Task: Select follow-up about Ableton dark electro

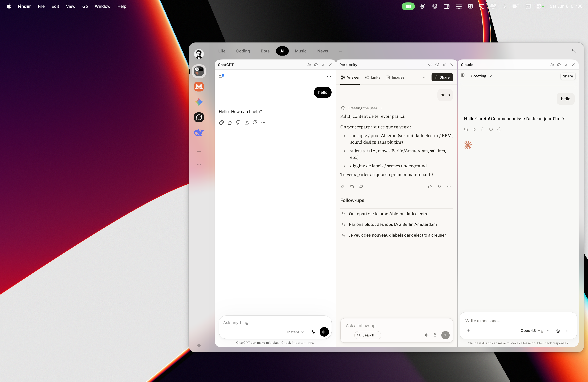Action: click(x=396, y=214)
